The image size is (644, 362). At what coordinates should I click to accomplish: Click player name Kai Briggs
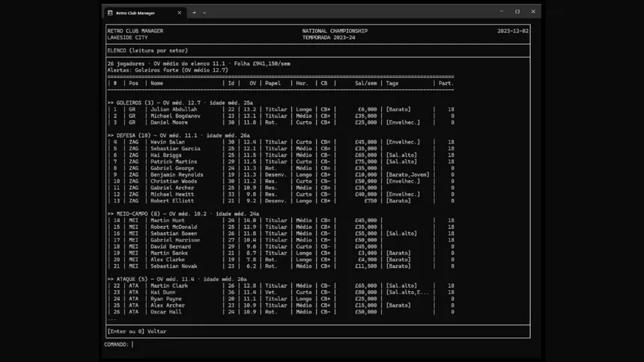click(x=166, y=155)
